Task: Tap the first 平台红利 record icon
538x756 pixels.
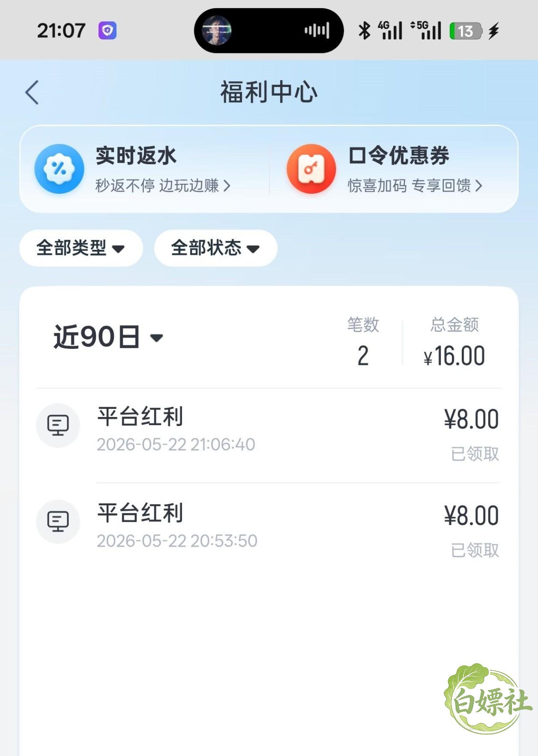Action: (58, 425)
